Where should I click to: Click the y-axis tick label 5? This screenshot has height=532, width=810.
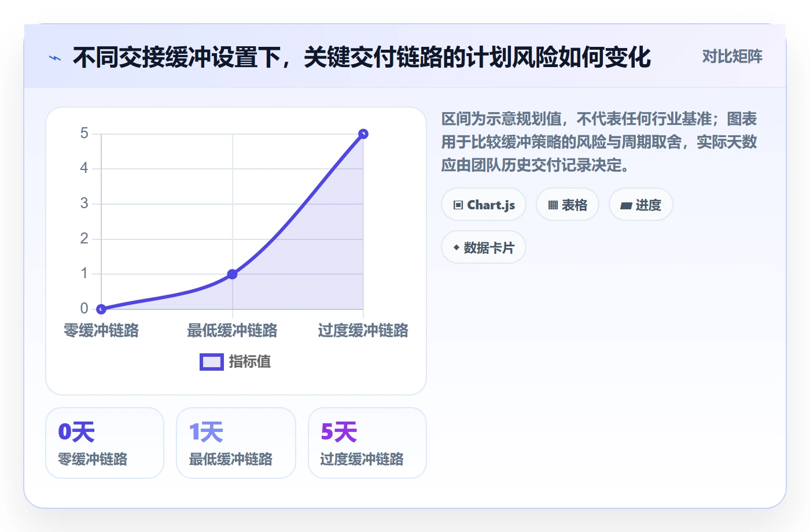pos(84,134)
